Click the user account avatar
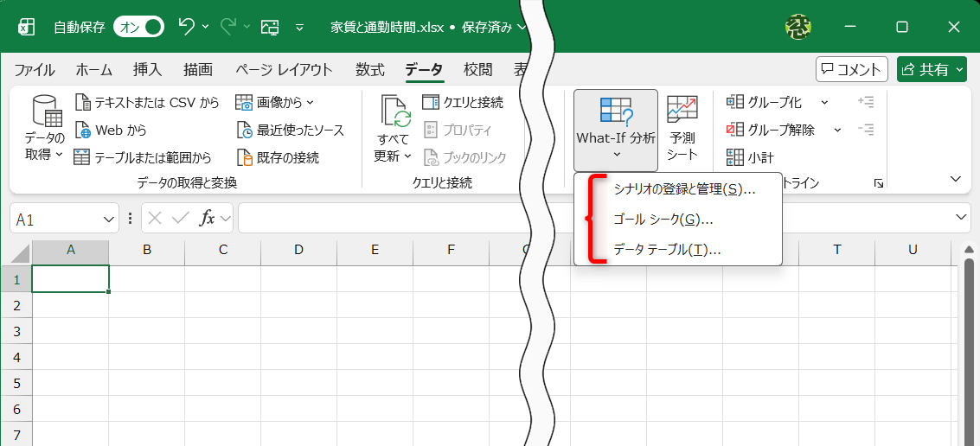This screenshot has height=446, width=980. [x=798, y=27]
